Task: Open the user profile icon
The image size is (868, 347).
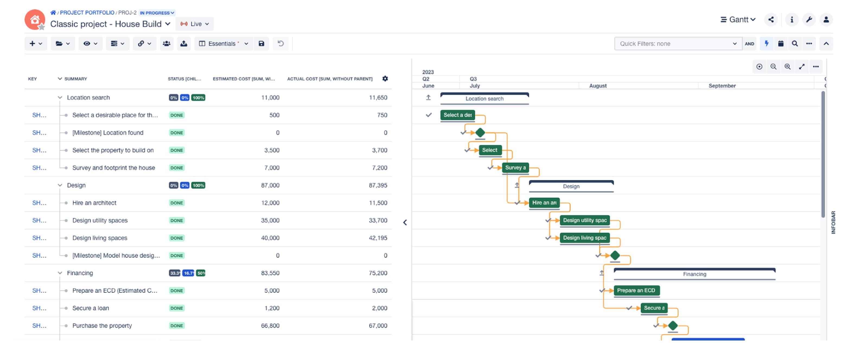Action: pyautogui.click(x=826, y=20)
